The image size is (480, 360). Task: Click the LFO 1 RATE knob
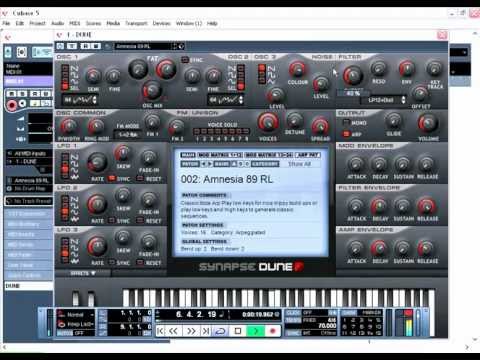pos(97,162)
